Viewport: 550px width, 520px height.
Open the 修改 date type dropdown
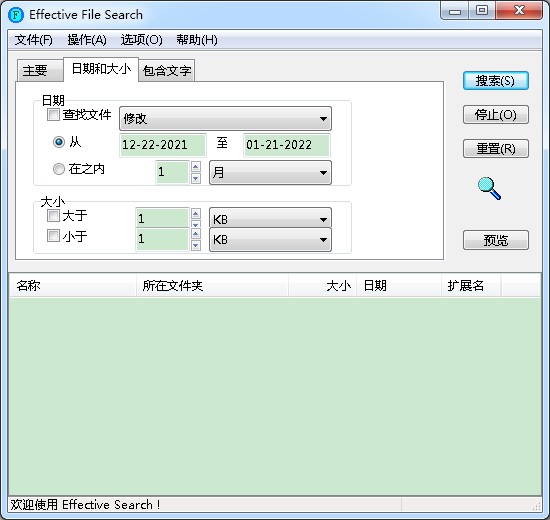[x=225, y=119]
